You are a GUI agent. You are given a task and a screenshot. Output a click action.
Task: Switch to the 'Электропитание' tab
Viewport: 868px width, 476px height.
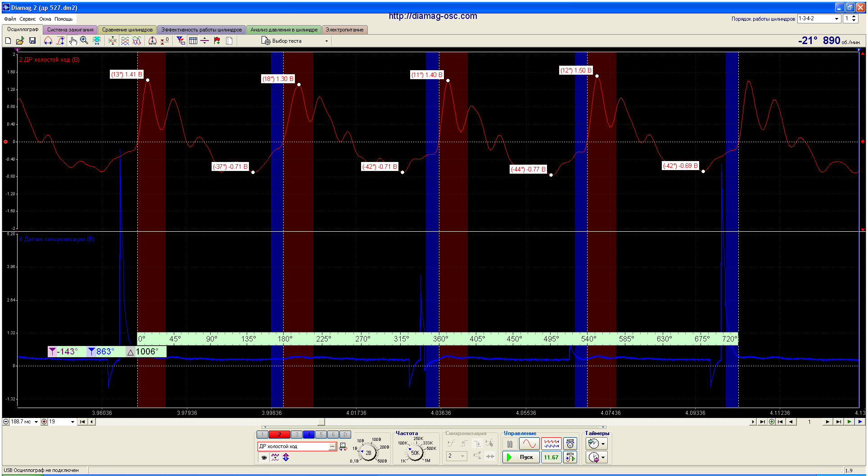point(345,30)
